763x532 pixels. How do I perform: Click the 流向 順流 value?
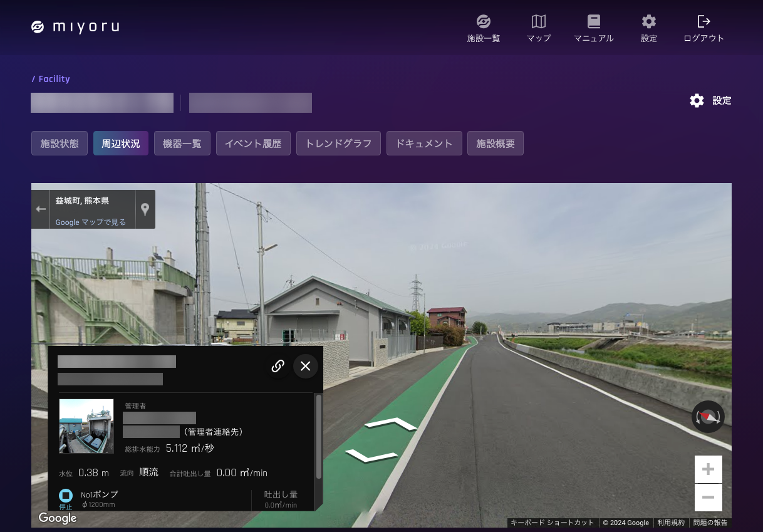(x=149, y=472)
